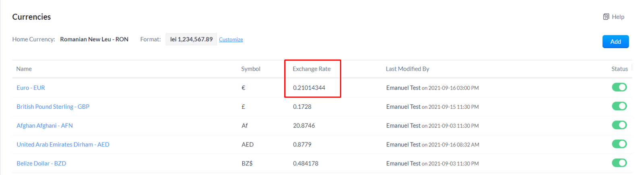The width and height of the screenshot is (644, 175).
Task: Click the lei 1,234,567.89 format box
Action: pyautogui.click(x=191, y=39)
